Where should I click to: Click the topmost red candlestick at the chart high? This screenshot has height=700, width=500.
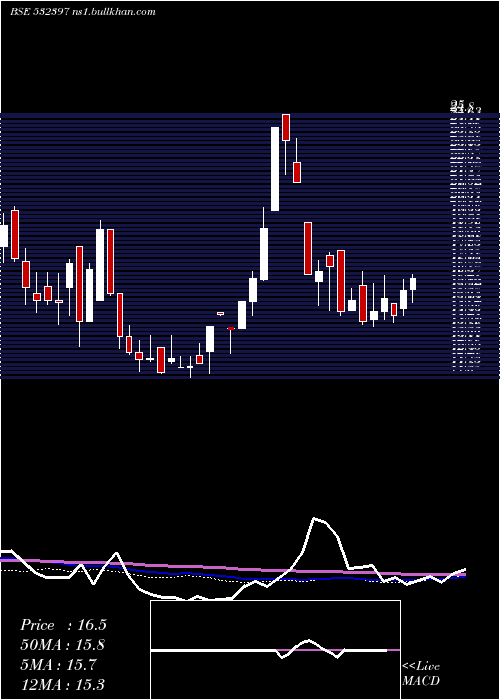click(x=286, y=127)
